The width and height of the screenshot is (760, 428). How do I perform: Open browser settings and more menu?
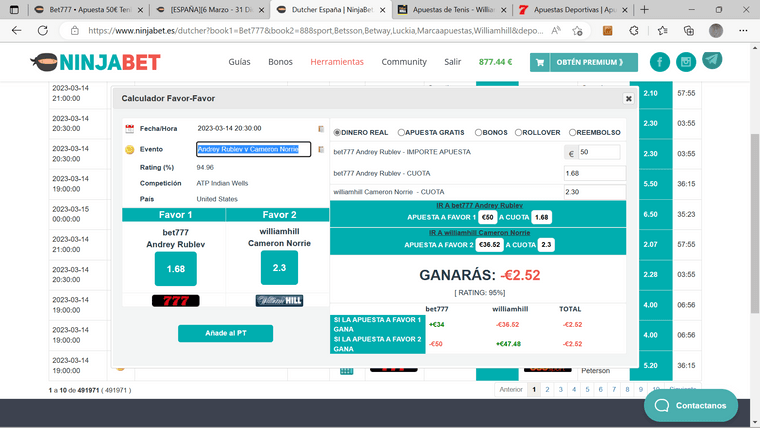743,31
